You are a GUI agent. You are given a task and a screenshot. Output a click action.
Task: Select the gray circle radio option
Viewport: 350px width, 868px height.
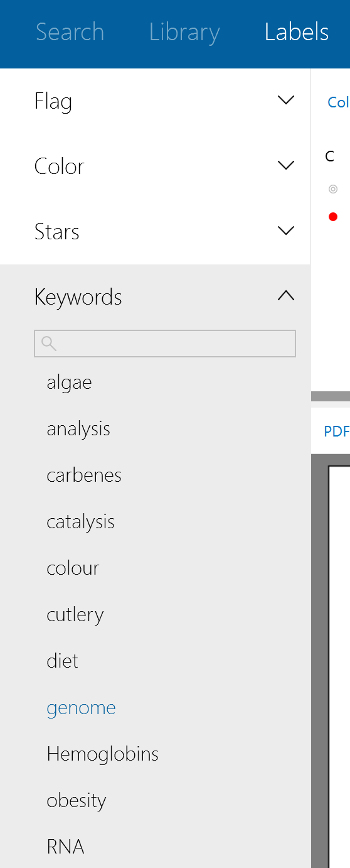tap(333, 188)
